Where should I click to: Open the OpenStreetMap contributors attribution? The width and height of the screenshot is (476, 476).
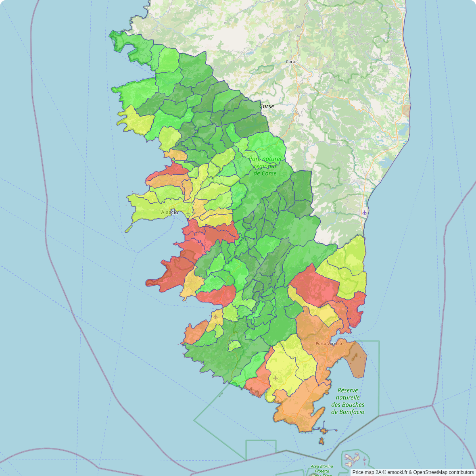[443, 472]
